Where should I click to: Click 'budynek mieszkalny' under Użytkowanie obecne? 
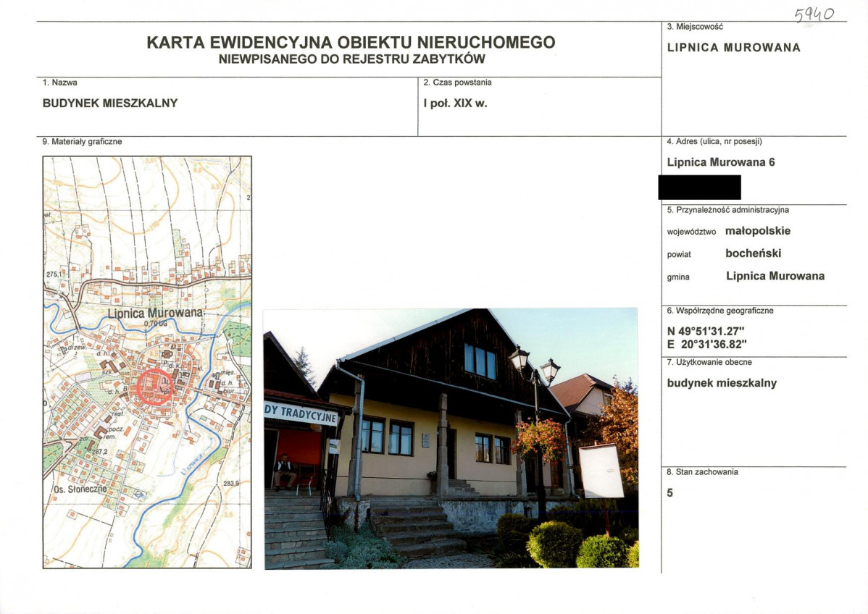click(x=722, y=383)
